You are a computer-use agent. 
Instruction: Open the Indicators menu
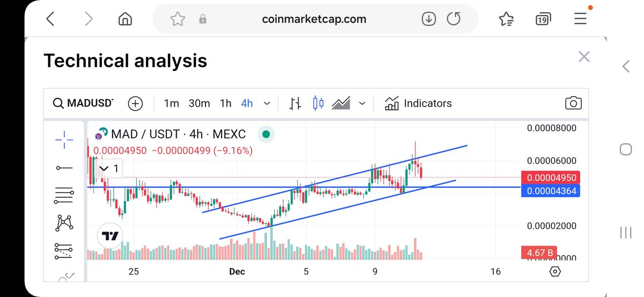pos(419,103)
